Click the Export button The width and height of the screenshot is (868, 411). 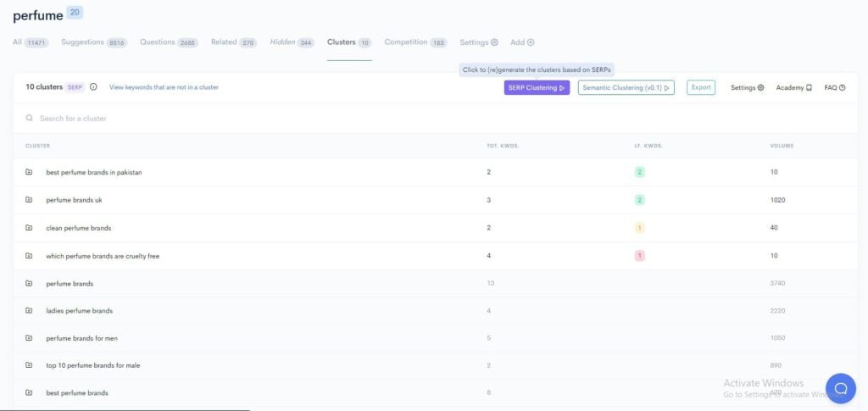701,87
